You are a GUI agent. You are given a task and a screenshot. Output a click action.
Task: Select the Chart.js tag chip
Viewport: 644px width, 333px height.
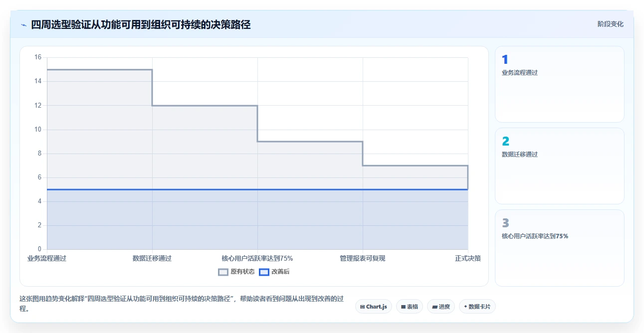click(374, 307)
